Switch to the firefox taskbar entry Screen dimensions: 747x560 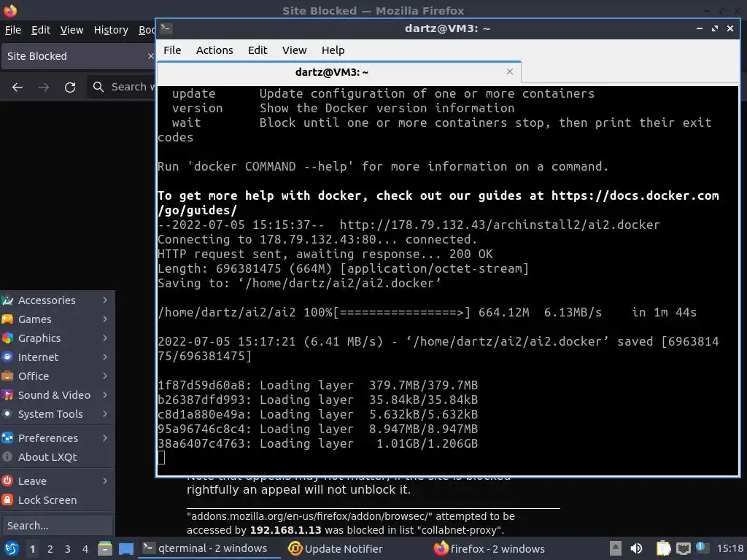pos(489,548)
